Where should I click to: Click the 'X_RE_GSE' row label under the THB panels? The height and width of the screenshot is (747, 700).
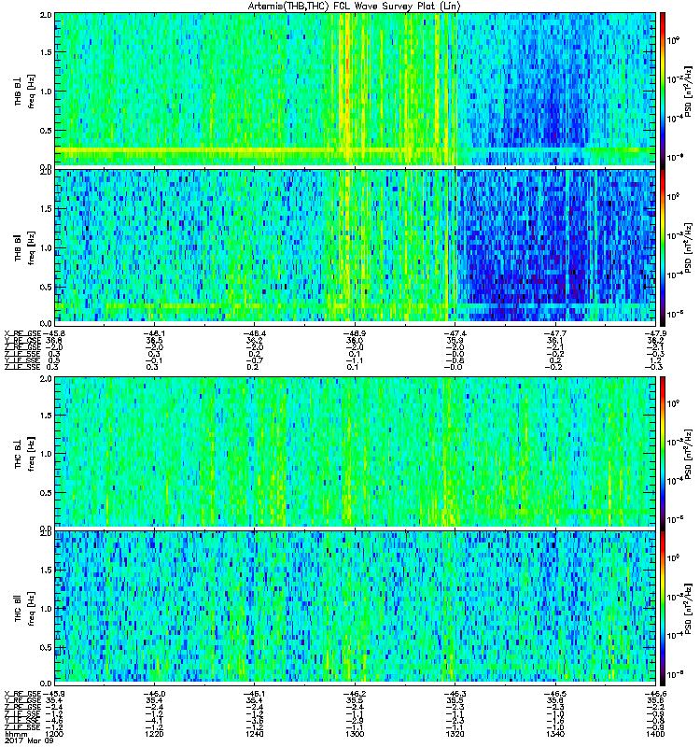tap(22, 334)
